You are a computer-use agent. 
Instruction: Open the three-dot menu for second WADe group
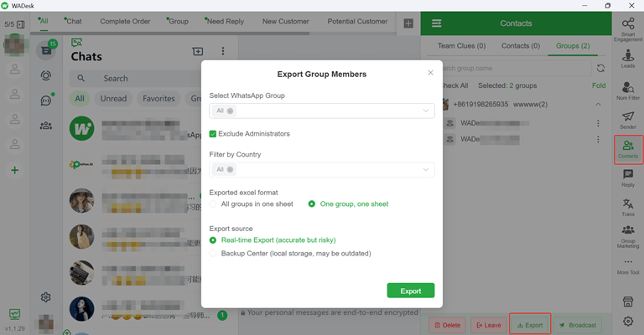[x=598, y=139]
